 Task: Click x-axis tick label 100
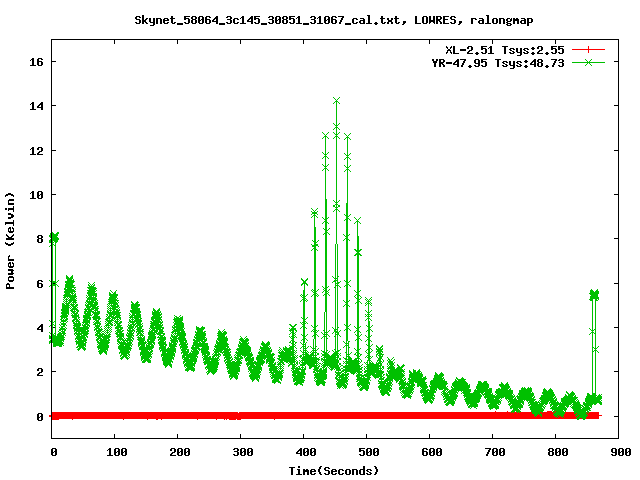tap(117, 452)
